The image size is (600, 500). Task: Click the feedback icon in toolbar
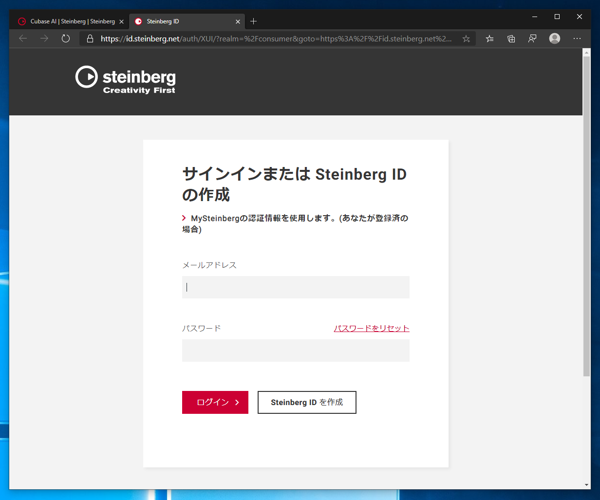pyautogui.click(x=532, y=39)
